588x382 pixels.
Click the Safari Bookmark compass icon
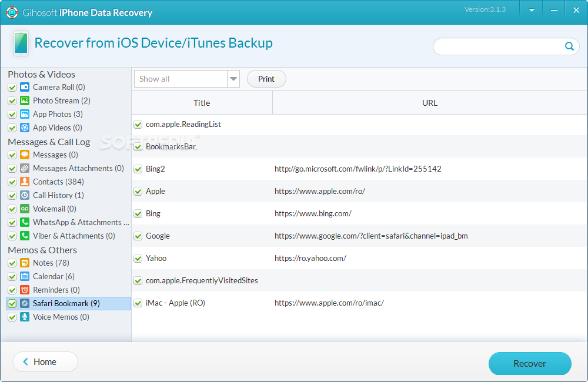pyautogui.click(x=25, y=303)
